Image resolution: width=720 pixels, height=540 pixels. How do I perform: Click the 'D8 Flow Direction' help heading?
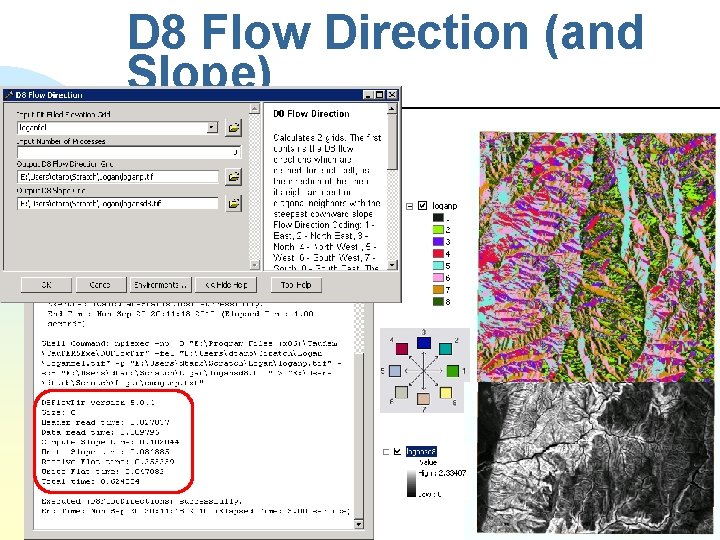(311, 114)
